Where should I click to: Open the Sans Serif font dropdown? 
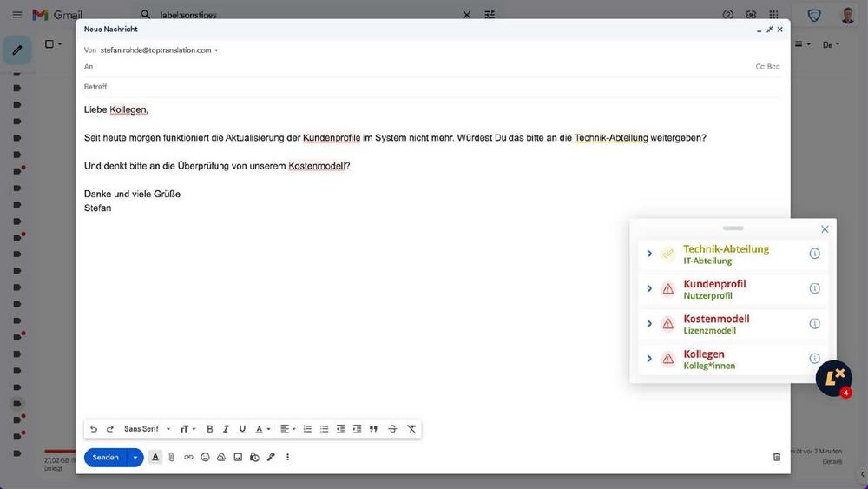(x=147, y=429)
